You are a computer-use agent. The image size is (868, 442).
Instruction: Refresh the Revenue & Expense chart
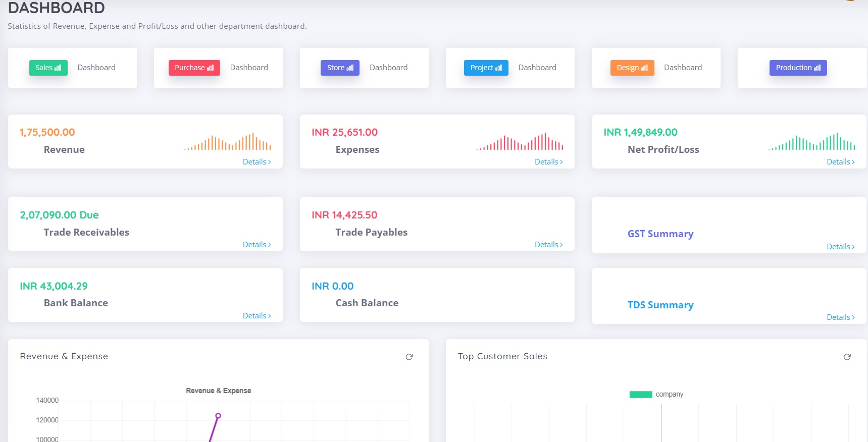[x=409, y=357]
